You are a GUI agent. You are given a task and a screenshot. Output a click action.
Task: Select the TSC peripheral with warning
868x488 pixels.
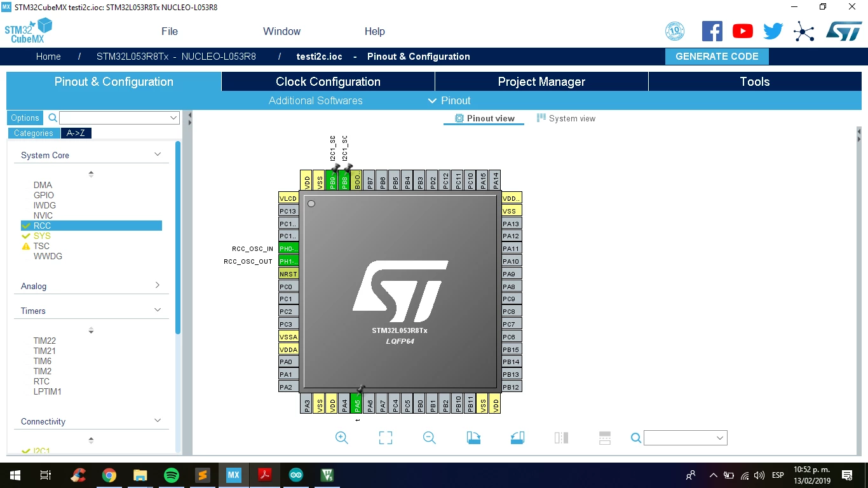click(41, 246)
